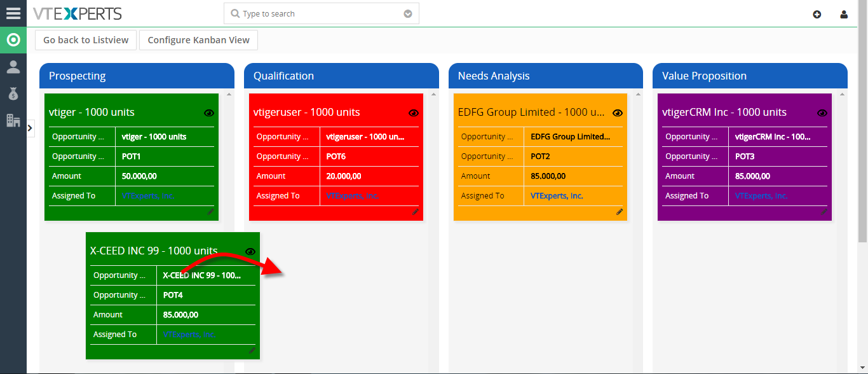Edit vtigeruser card with pencil icon
The image size is (868, 374).
pos(416,212)
